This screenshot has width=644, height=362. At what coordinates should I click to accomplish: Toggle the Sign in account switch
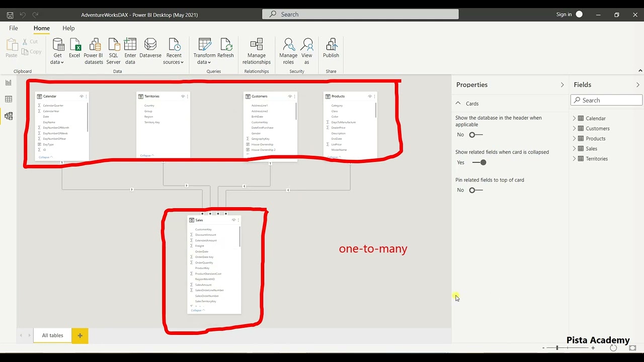tap(579, 15)
